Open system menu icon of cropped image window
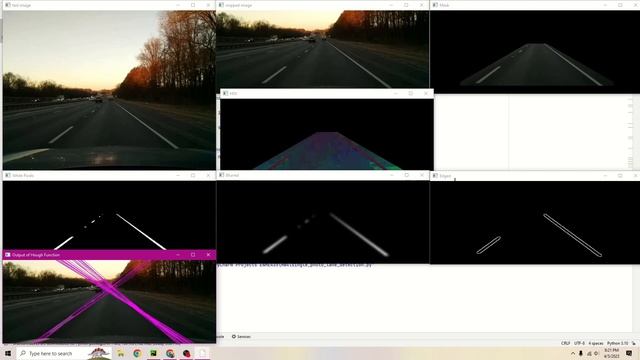The width and height of the screenshot is (640, 360). click(221, 5)
